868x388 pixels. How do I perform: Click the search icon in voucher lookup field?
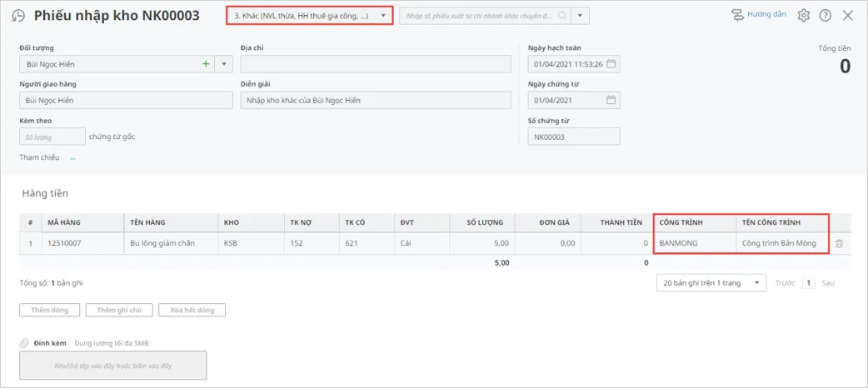[563, 16]
